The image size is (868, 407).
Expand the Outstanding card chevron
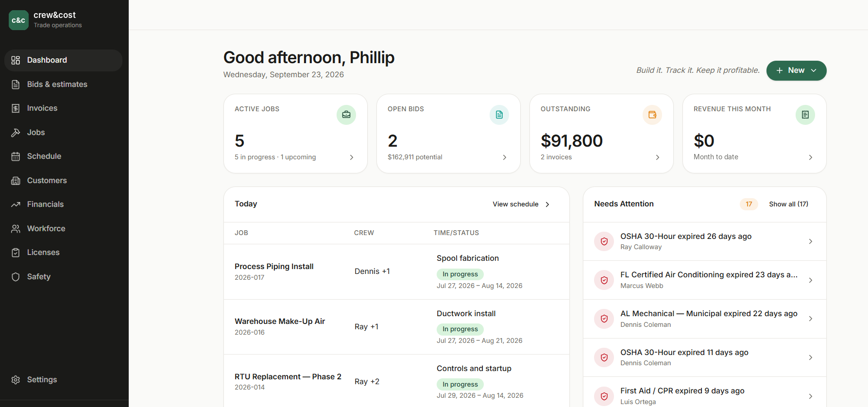point(658,157)
